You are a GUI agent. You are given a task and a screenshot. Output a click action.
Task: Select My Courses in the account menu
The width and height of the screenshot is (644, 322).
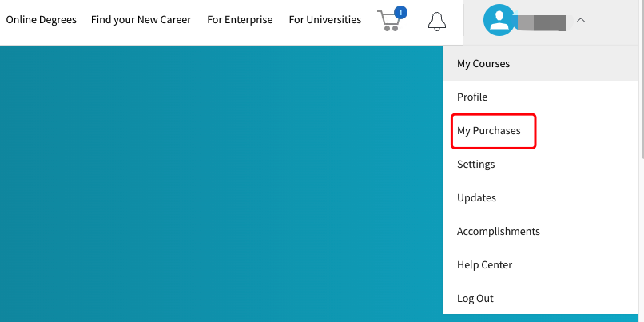pyautogui.click(x=540, y=64)
